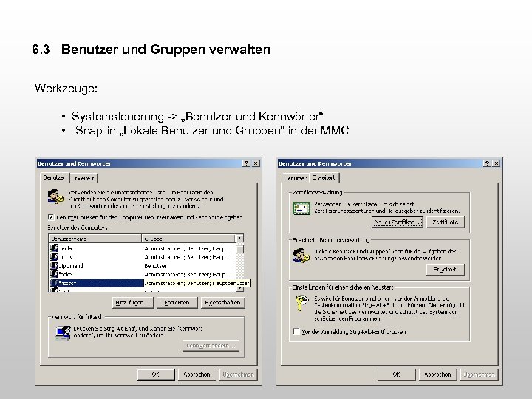Screen dimensions: 532x399
Task: Click the certificate icon in Zertifikatverwaltung
Action: (x=301, y=209)
